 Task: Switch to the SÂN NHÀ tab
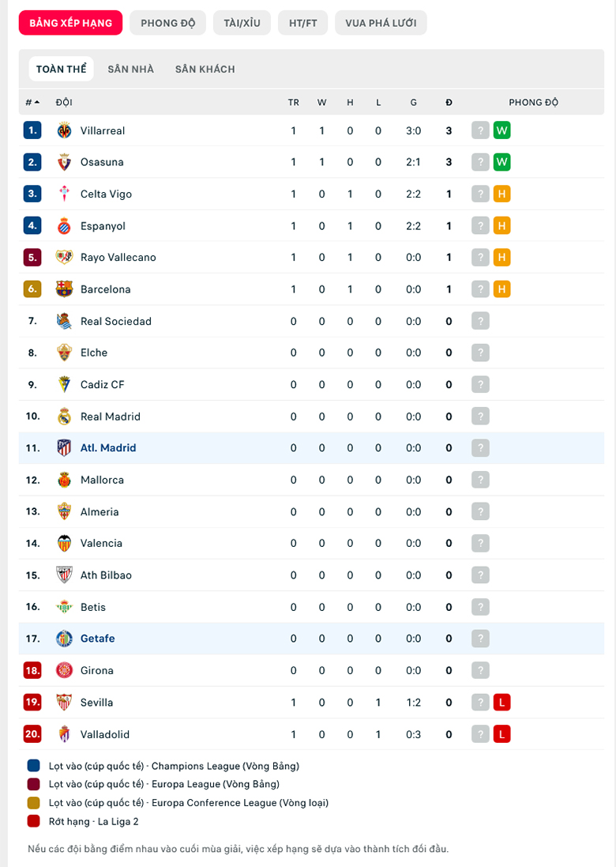pyautogui.click(x=131, y=69)
